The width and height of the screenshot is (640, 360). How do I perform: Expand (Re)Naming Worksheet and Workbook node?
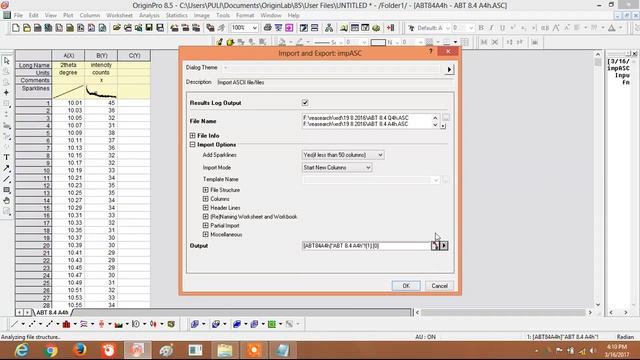coord(205,217)
